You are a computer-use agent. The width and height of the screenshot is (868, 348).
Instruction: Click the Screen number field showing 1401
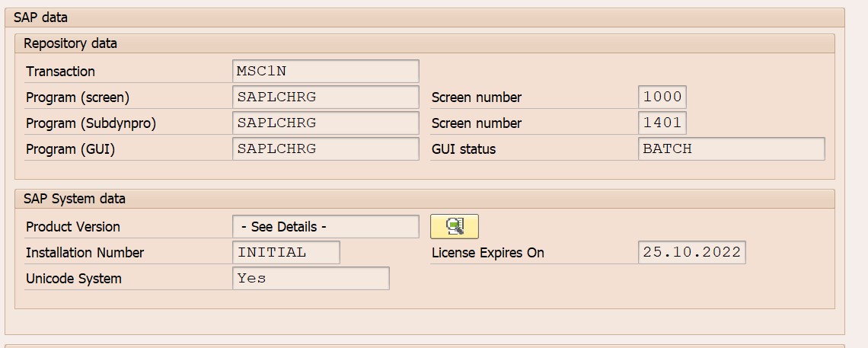[x=662, y=123]
